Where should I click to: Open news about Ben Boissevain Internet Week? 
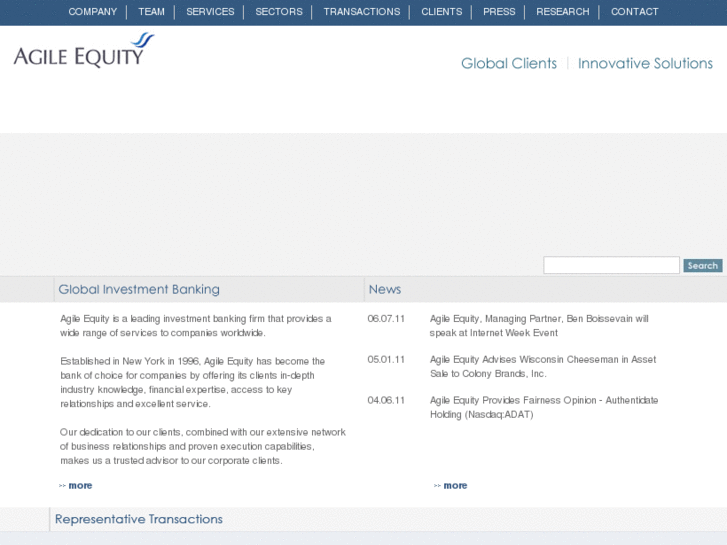click(x=539, y=326)
